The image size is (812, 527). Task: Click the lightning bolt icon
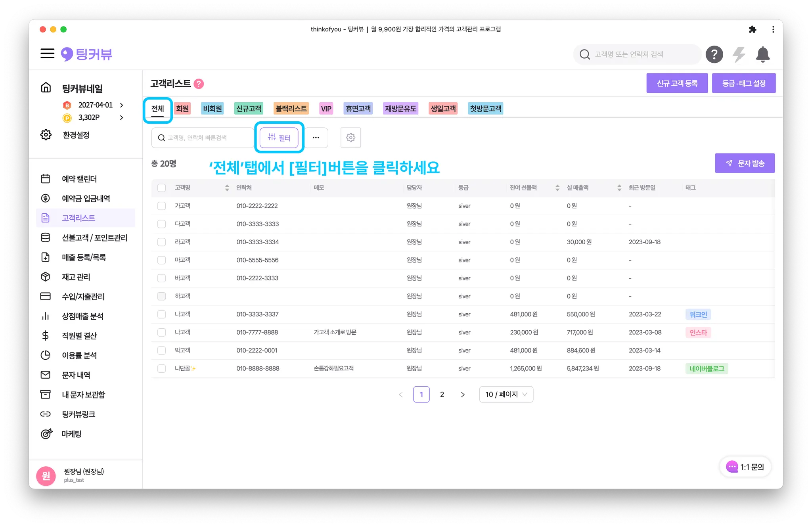[x=738, y=54]
